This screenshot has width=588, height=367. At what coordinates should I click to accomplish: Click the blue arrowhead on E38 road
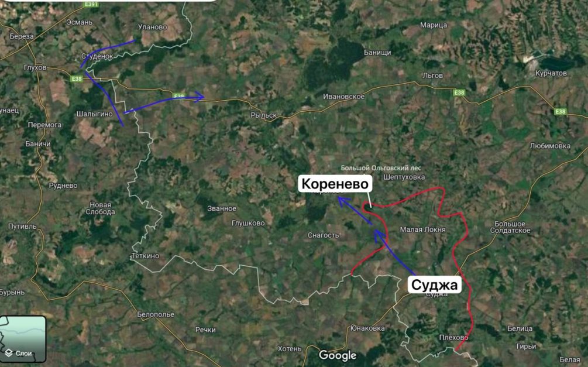click(198, 97)
